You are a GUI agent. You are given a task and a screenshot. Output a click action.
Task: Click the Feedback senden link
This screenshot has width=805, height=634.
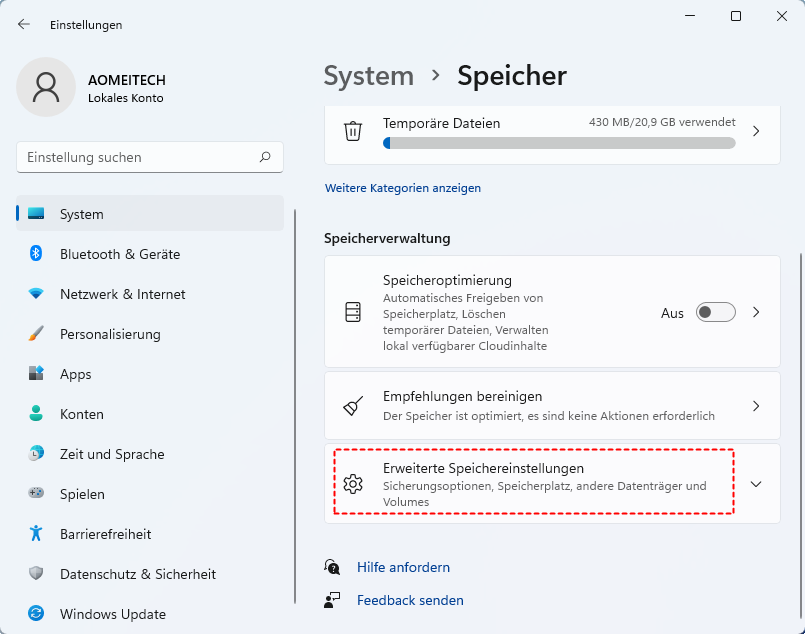tap(410, 600)
